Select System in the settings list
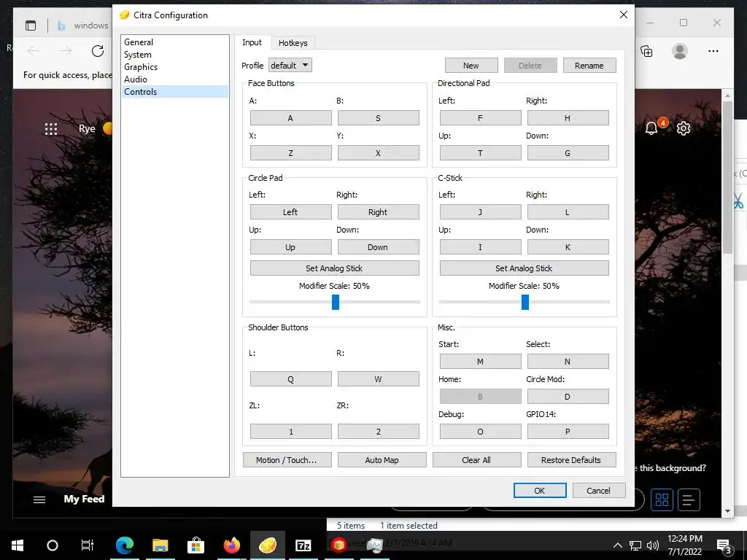The height and width of the screenshot is (560, 747). tap(174, 54)
